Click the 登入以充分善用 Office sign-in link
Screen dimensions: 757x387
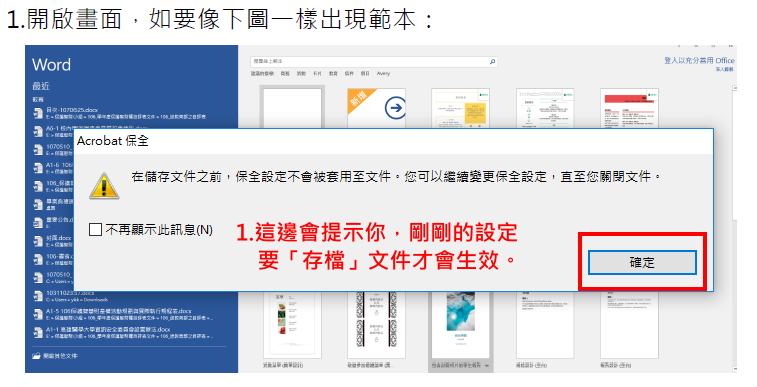tap(699, 60)
